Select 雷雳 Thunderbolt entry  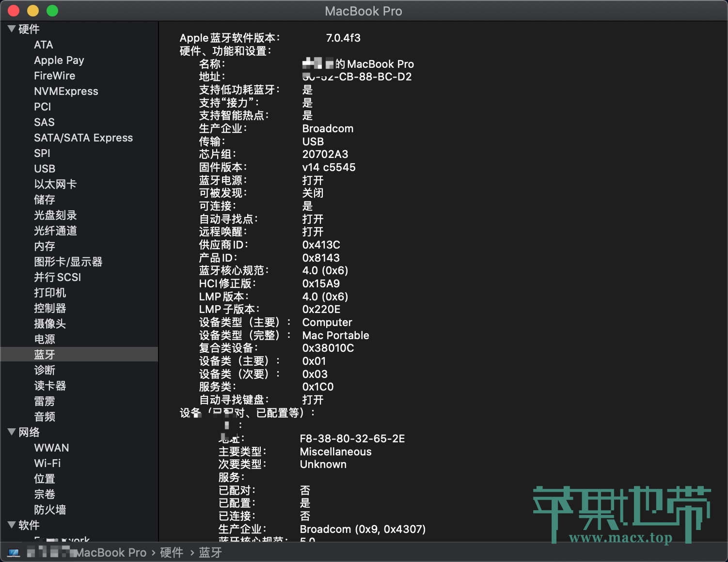45,401
